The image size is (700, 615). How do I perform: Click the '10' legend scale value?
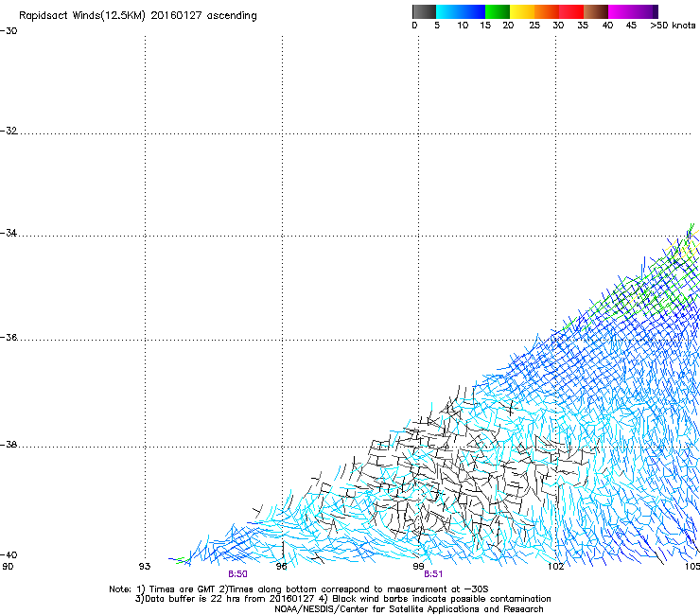463,26
